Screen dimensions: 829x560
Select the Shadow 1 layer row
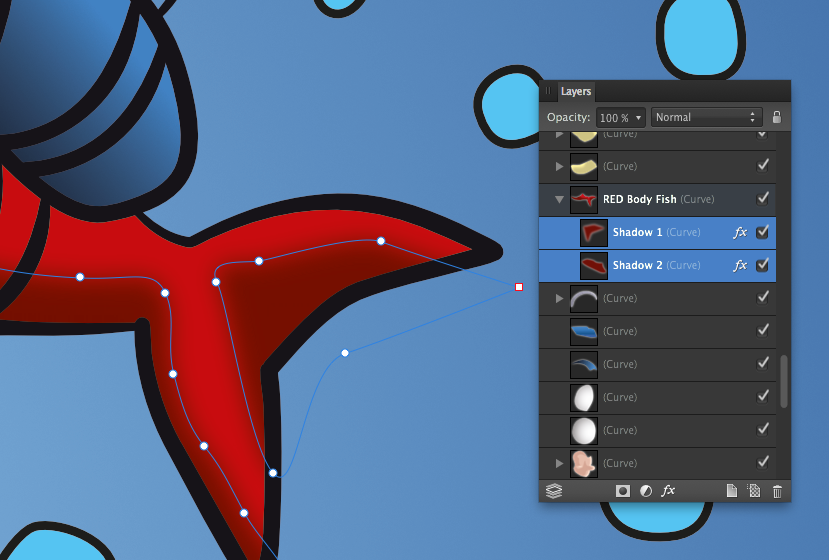click(657, 233)
